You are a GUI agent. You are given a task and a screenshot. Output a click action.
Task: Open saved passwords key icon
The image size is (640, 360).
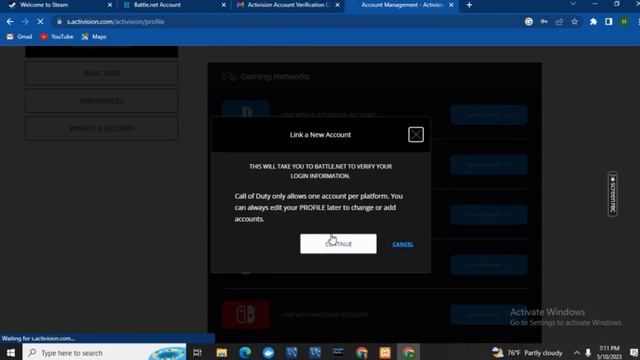(x=544, y=22)
